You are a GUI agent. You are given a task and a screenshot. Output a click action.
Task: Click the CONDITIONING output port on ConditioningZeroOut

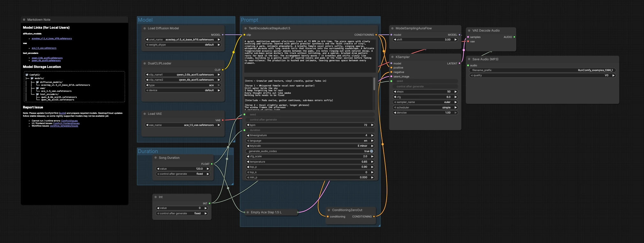click(x=374, y=217)
